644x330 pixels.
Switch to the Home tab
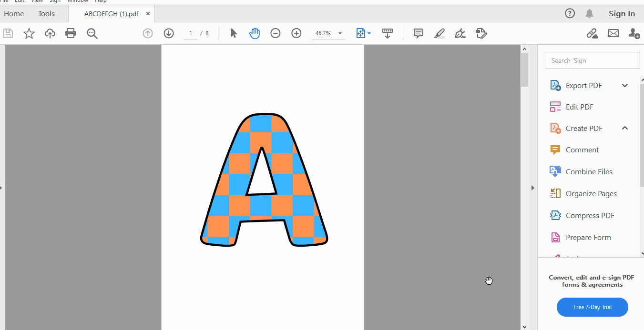pyautogui.click(x=14, y=13)
